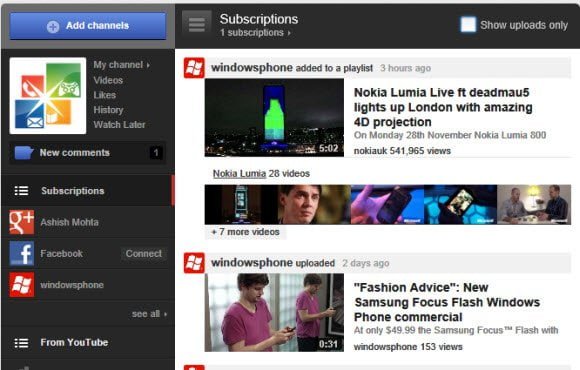
Task: Open the My channel link
Action: (x=121, y=65)
